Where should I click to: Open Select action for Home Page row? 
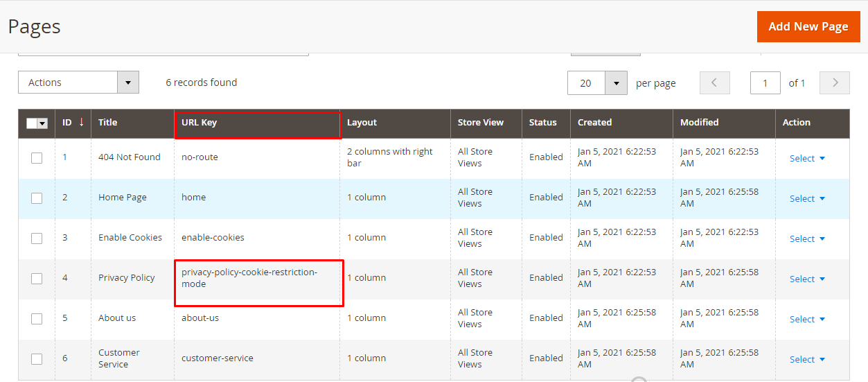(x=807, y=199)
